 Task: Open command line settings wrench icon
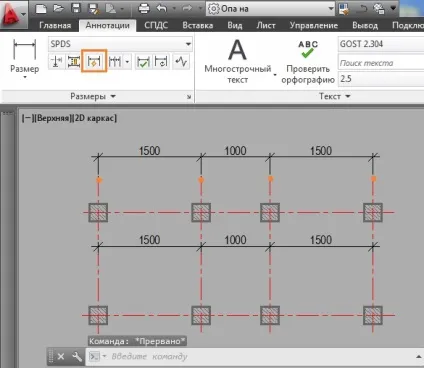[77, 357]
